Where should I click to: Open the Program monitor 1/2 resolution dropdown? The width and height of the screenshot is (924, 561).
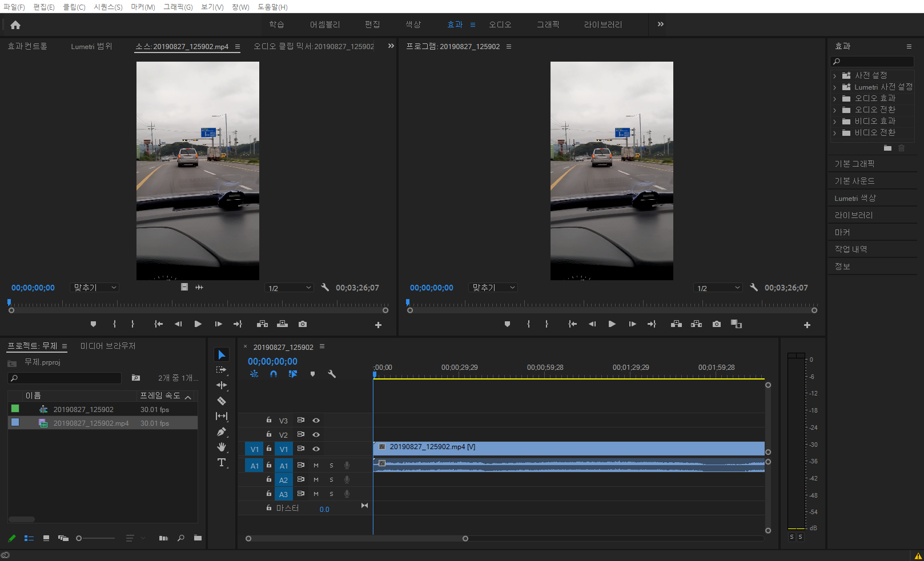click(x=718, y=288)
